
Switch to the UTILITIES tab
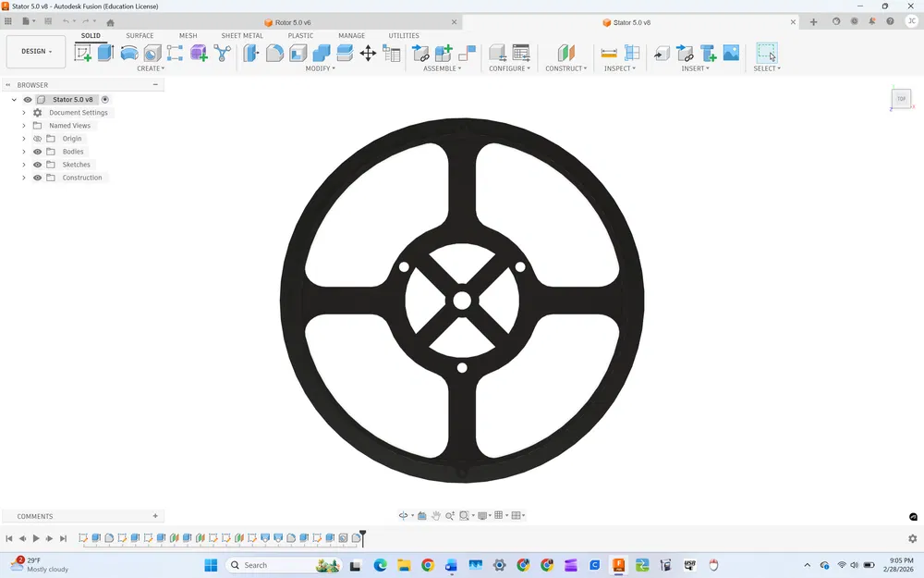(x=404, y=36)
